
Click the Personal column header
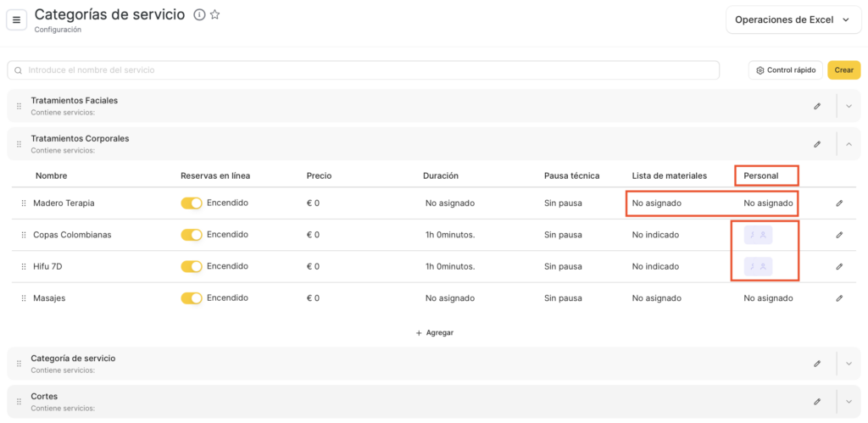760,175
